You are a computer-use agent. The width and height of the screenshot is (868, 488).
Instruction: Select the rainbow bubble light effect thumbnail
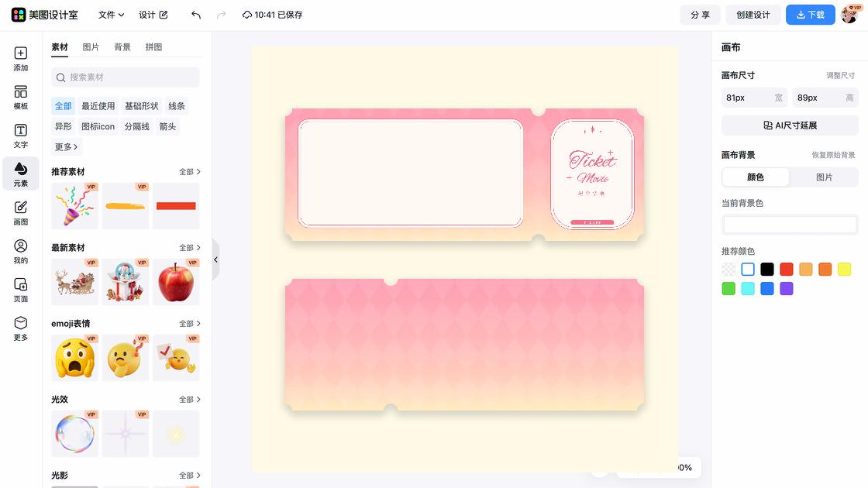[74, 433]
